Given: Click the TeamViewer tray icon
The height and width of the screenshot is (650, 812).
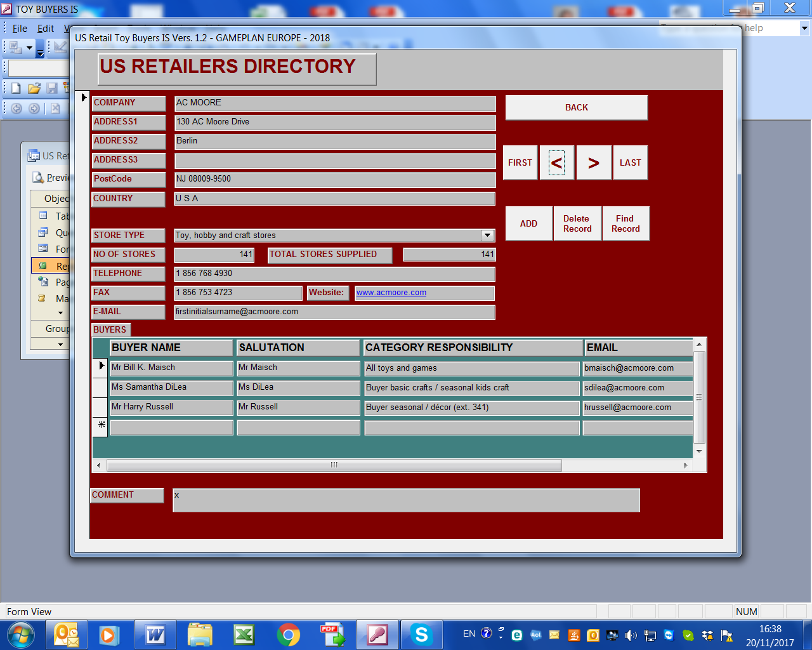Looking at the screenshot, I should pyautogui.click(x=669, y=635).
